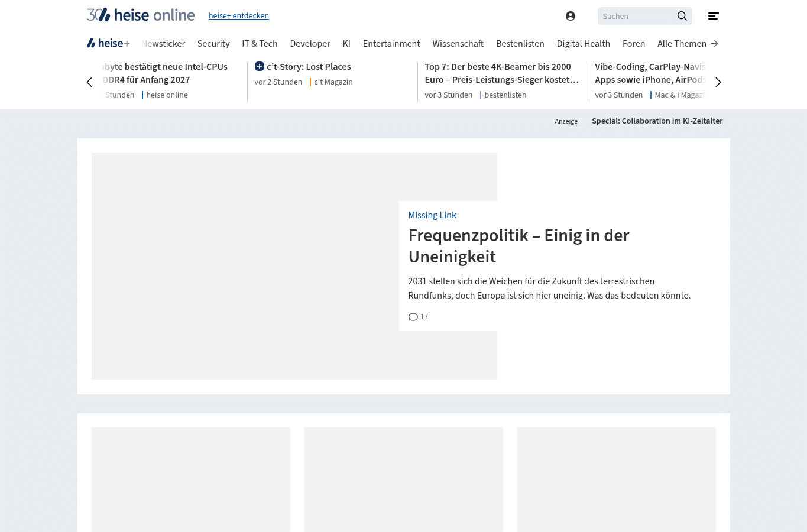The width and height of the screenshot is (807, 532).
Task: Go to IT & Tech section
Action: point(260,44)
